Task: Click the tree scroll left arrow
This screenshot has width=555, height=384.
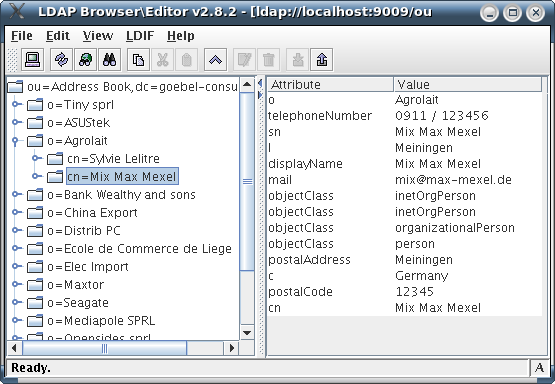Action: 15,348
